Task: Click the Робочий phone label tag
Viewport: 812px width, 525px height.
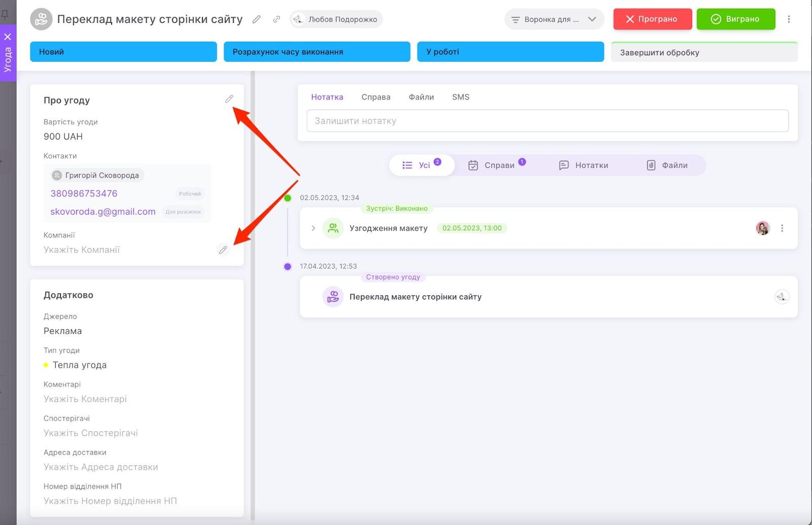Action: 190,194
